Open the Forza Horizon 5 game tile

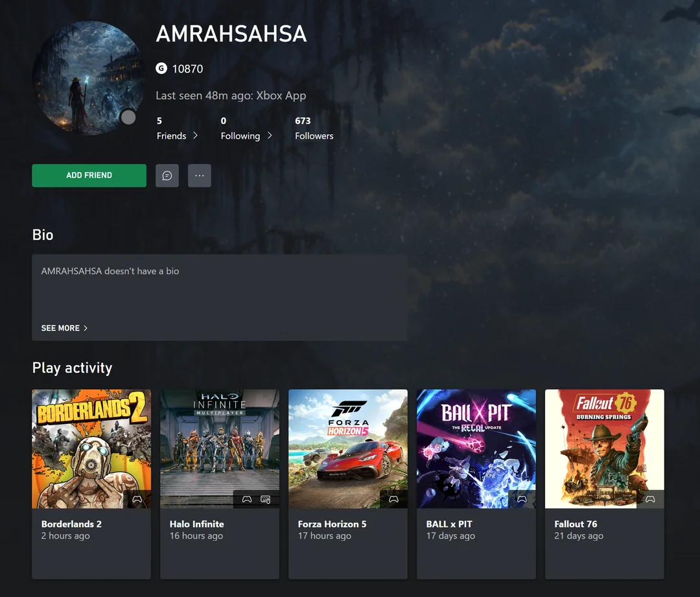coord(347,449)
